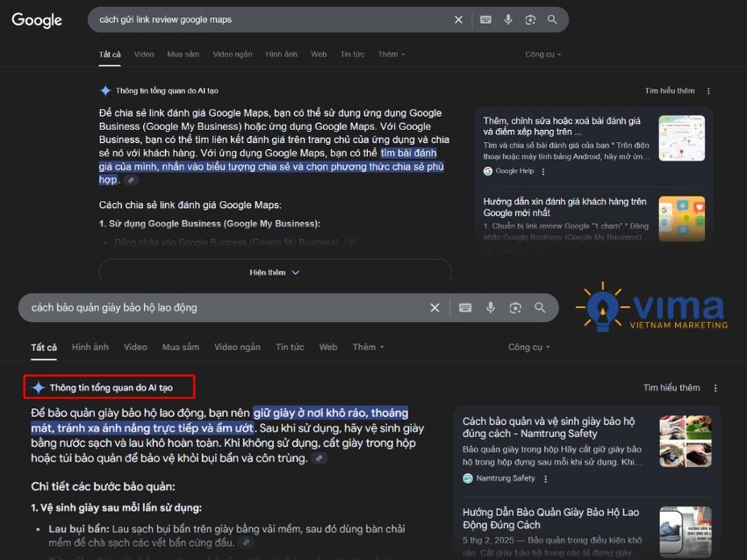Open the three-dot menu beside Tìm hiểu thêm in the giày bảo hộ overview

(x=715, y=388)
